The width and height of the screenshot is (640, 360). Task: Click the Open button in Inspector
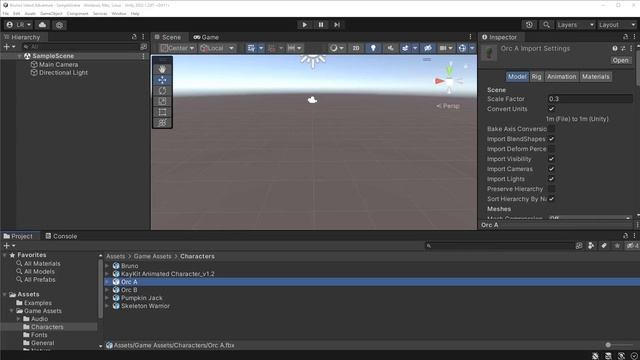click(x=620, y=60)
